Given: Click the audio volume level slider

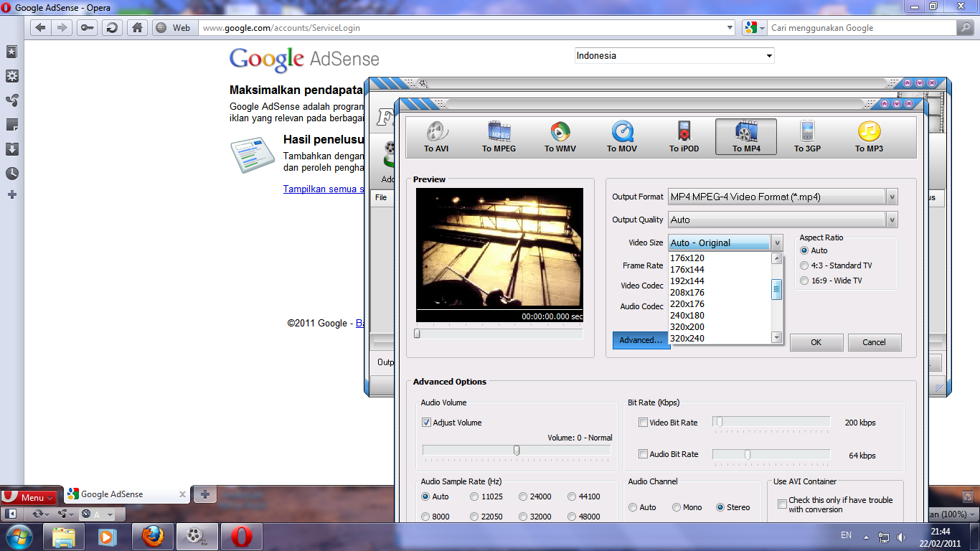Looking at the screenshot, I should (x=517, y=451).
